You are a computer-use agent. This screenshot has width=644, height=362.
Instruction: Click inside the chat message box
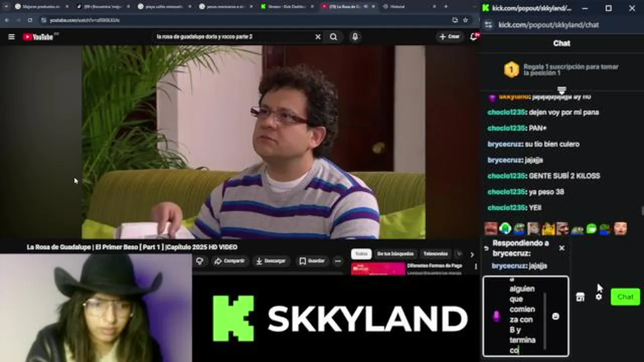pyautogui.click(x=525, y=316)
